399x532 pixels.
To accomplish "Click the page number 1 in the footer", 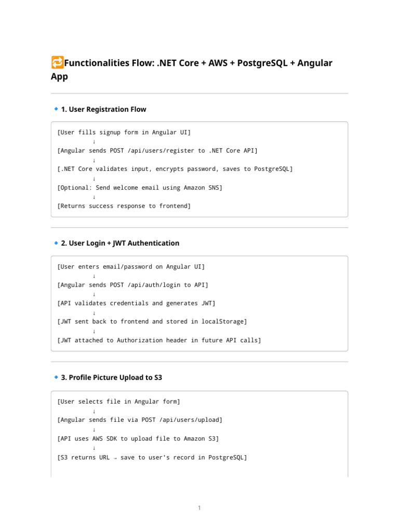I will tap(199, 508).
